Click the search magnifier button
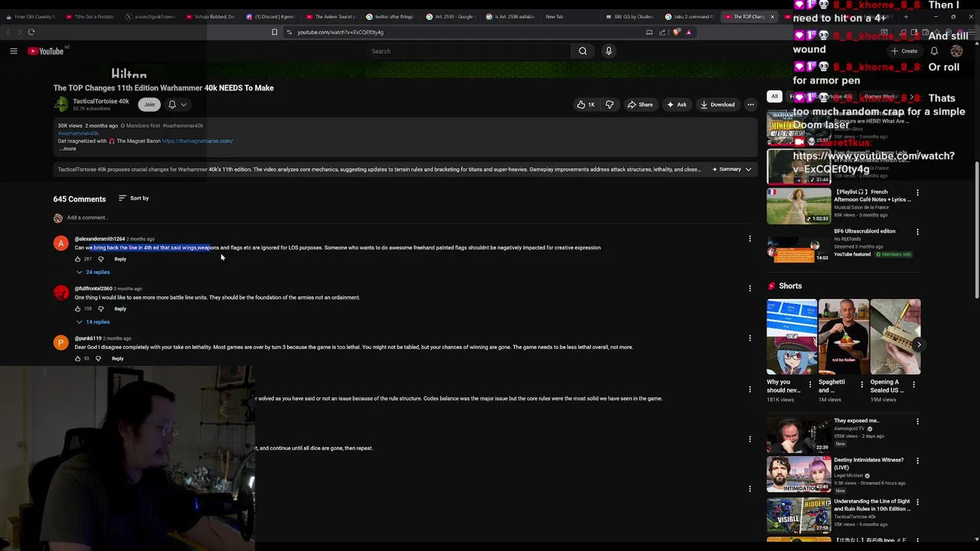This screenshot has width=980, height=551. coord(583,51)
